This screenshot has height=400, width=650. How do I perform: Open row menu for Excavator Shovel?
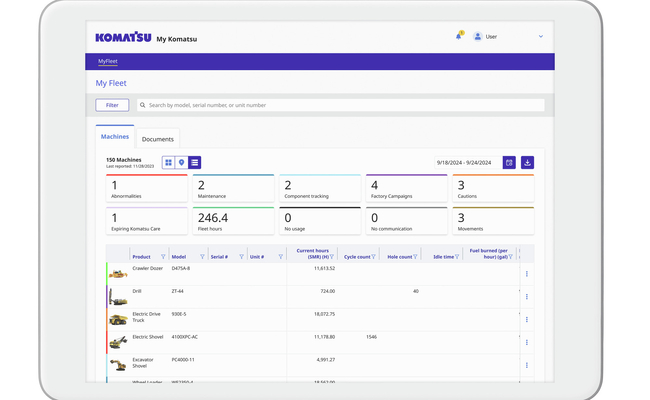tap(527, 365)
